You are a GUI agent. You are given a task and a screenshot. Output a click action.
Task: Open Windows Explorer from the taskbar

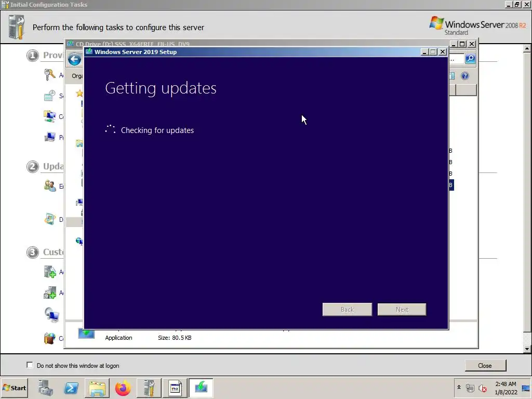point(97,388)
